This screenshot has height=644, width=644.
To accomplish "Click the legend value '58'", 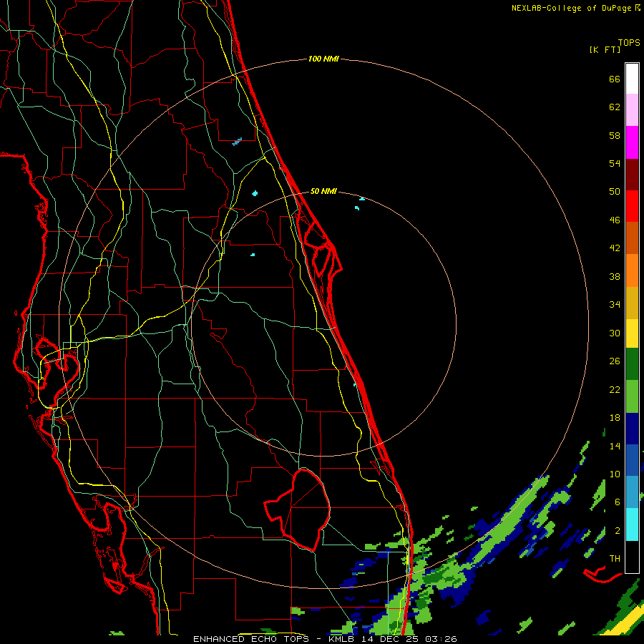I will pyautogui.click(x=615, y=136).
